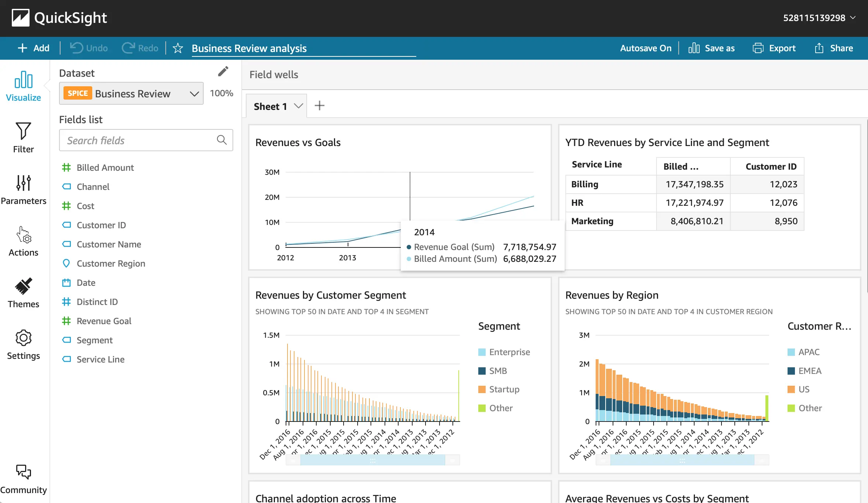The image size is (868, 503).
Task: Click Export in toolbar
Action: pos(774,48)
